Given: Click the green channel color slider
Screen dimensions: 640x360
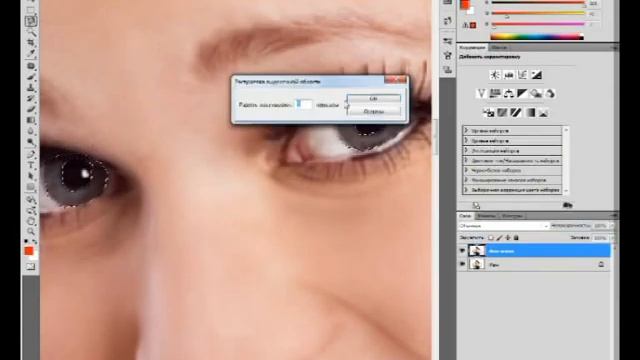Looking at the screenshot, I should tap(538, 13).
